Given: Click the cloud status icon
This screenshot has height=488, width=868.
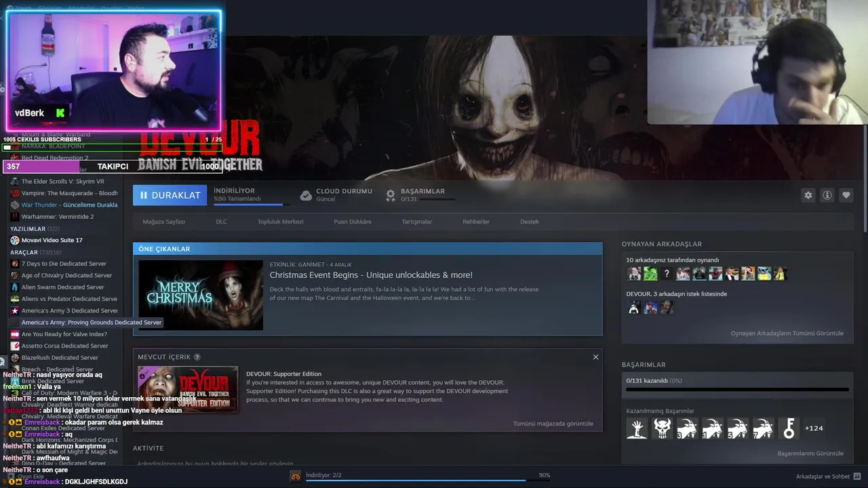Looking at the screenshot, I should pyautogui.click(x=306, y=195).
